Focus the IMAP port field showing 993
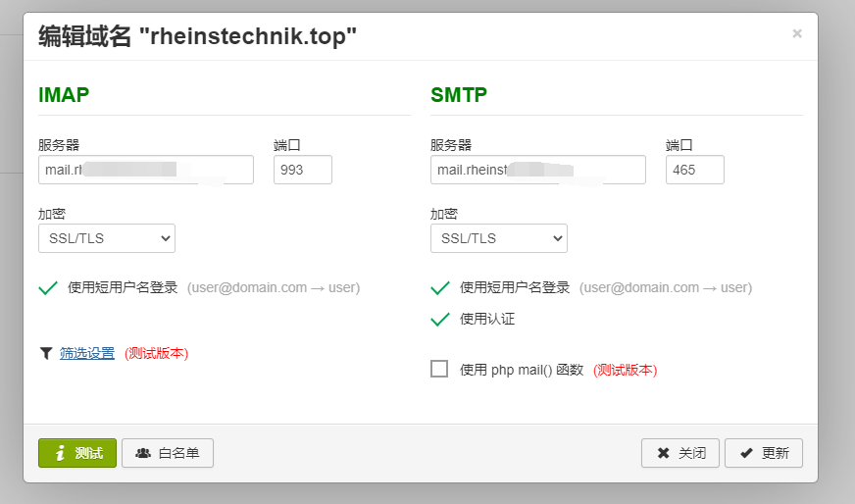The width and height of the screenshot is (855, 504). [303, 170]
